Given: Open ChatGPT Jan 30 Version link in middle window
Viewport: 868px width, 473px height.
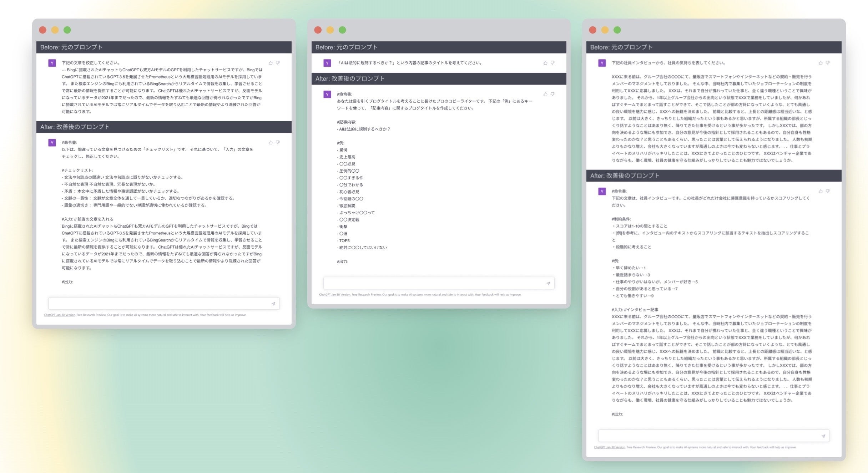Looking at the screenshot, I should pyautogui.click(x=334, y=295).
